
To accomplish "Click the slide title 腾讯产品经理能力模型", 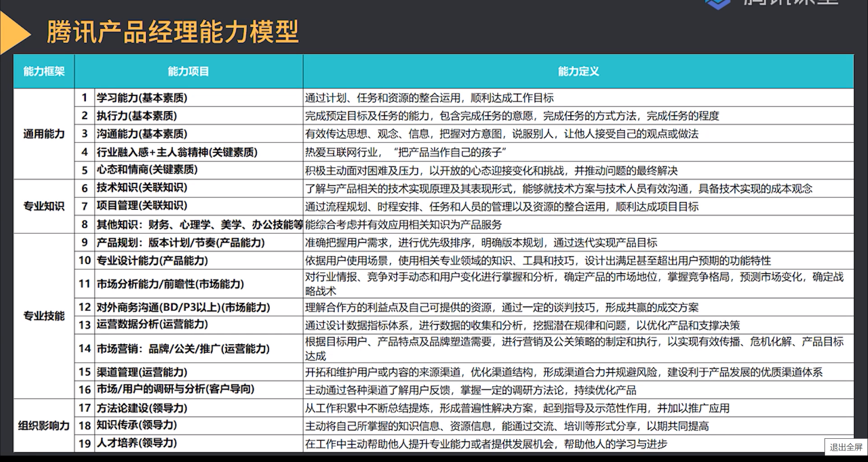I will pos(172,32).
